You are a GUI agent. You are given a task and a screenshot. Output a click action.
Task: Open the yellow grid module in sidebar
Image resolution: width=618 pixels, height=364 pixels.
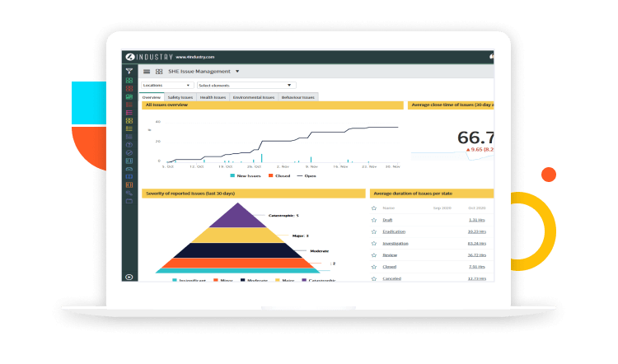coord(129,121)
